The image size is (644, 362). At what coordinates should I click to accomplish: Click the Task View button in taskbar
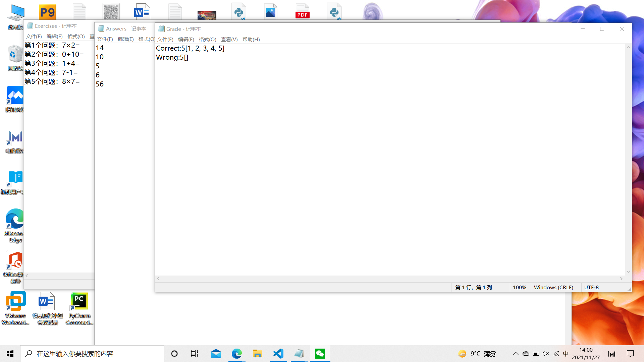[195, 354]
